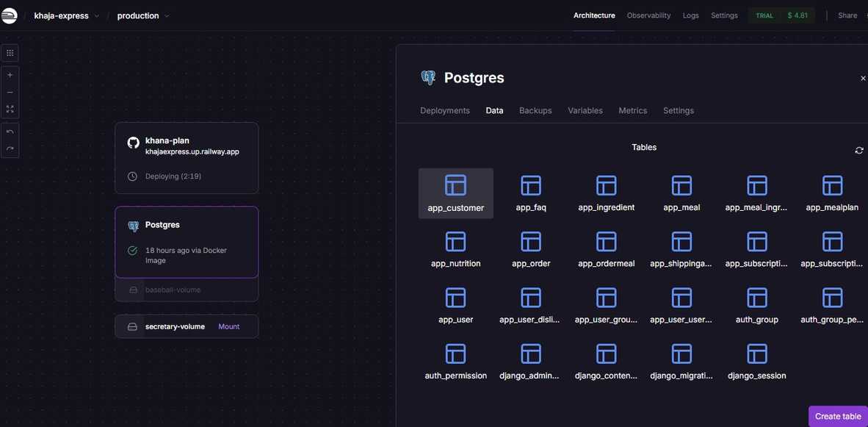Open the Railway logo home icon
This screenshot has height=427, width=868.
pyautogui.click(x=9, y=15)
